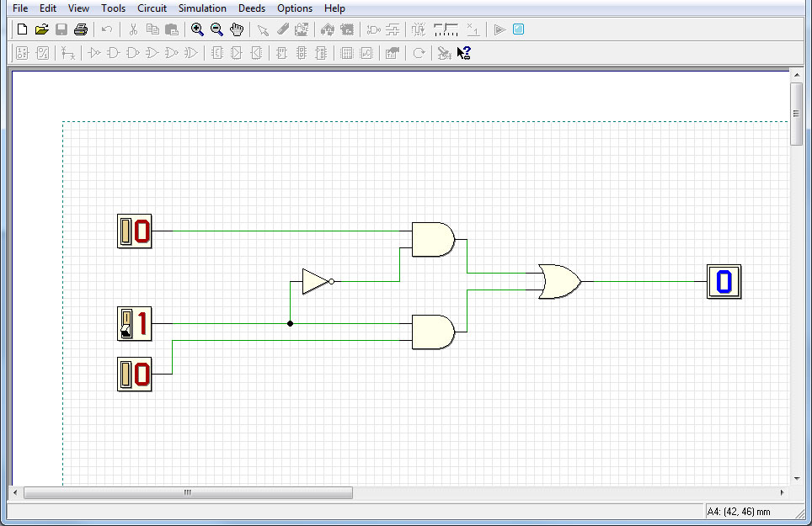This screenshot has width=812, height=526.
Task: Toggle the middle input switch showing 1
Action: [x=135, y=324]
